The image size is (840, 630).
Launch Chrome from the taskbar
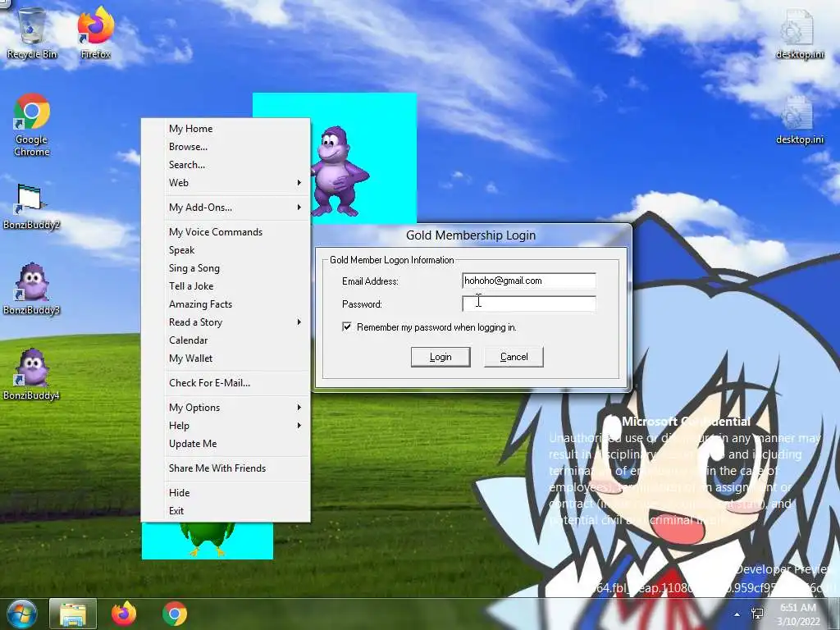point(175,614)
